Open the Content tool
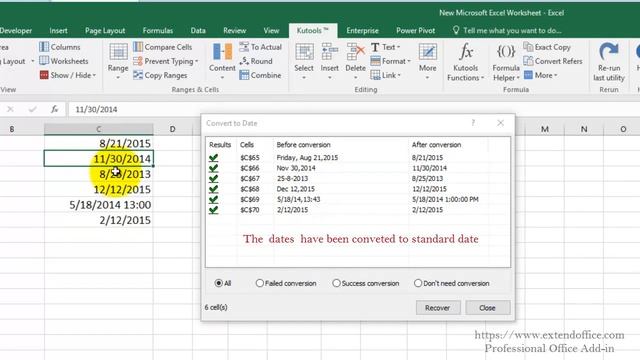Screen dimensions: 640x360 pyautogui.click(x=222, y=61)
